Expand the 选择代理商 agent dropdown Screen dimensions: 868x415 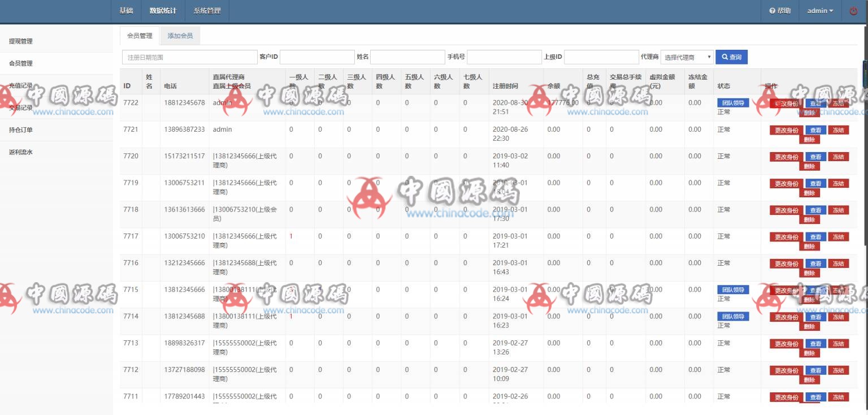pyautogui.click(x=687, y=57)
